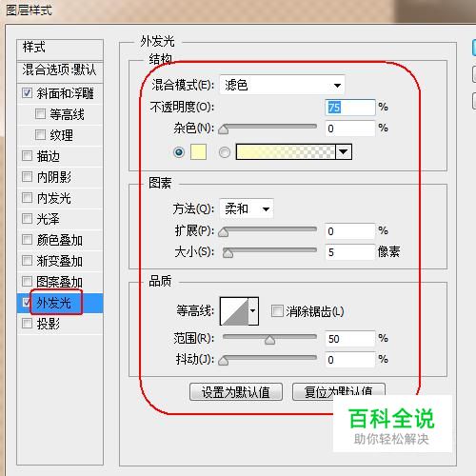Select the 图案叠加 style row
This screenshot has width=476, height=476.
tap(60, 282)
